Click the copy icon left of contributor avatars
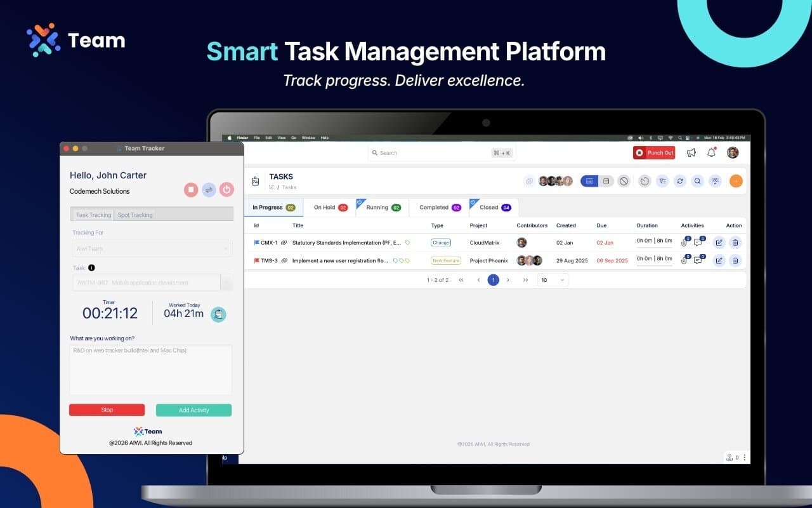The width and height of the screenshot is (812, 508). [x=529, y=181]
